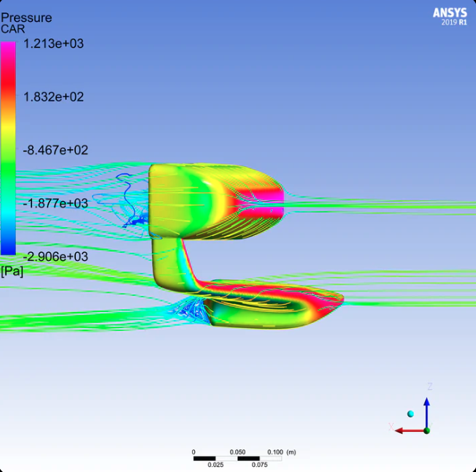Click the [Pa] units label

coord(12,270)
